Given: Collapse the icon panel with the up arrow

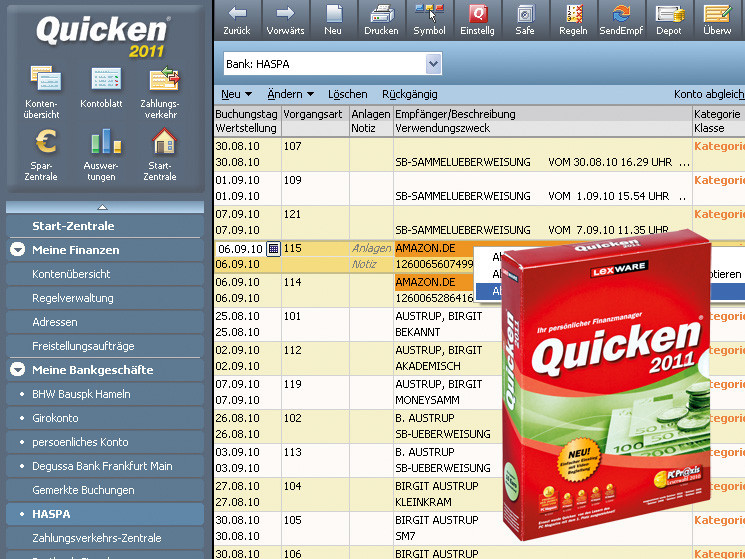Looking at the screenshot, I should (102, 207).
